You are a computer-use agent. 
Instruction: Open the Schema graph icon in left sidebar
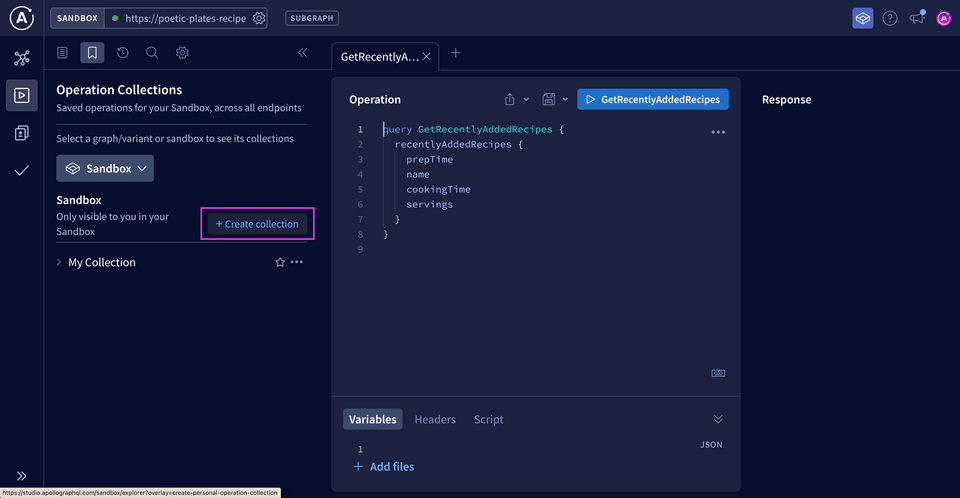[21, 58]
